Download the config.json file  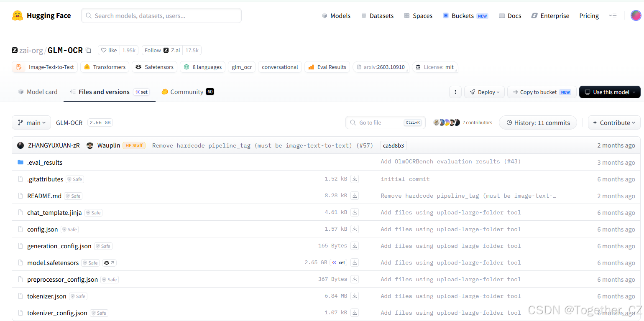click(x=355, y=229)
